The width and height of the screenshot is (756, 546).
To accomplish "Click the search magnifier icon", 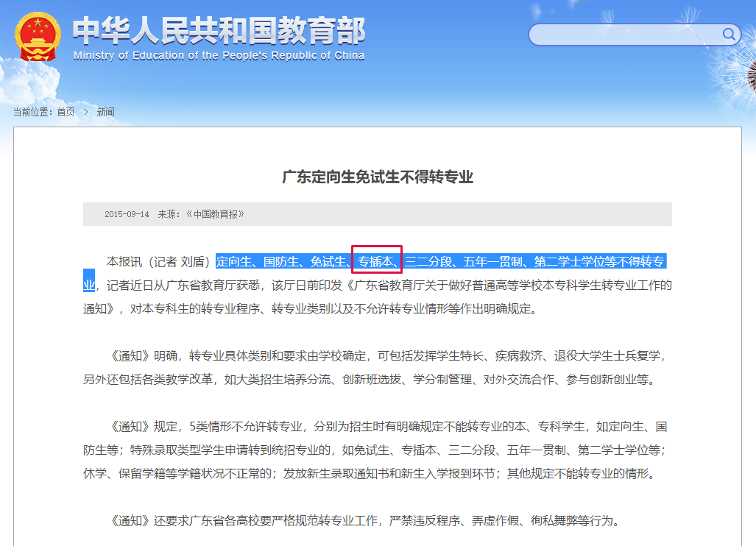I will click(x=729, y=34).
